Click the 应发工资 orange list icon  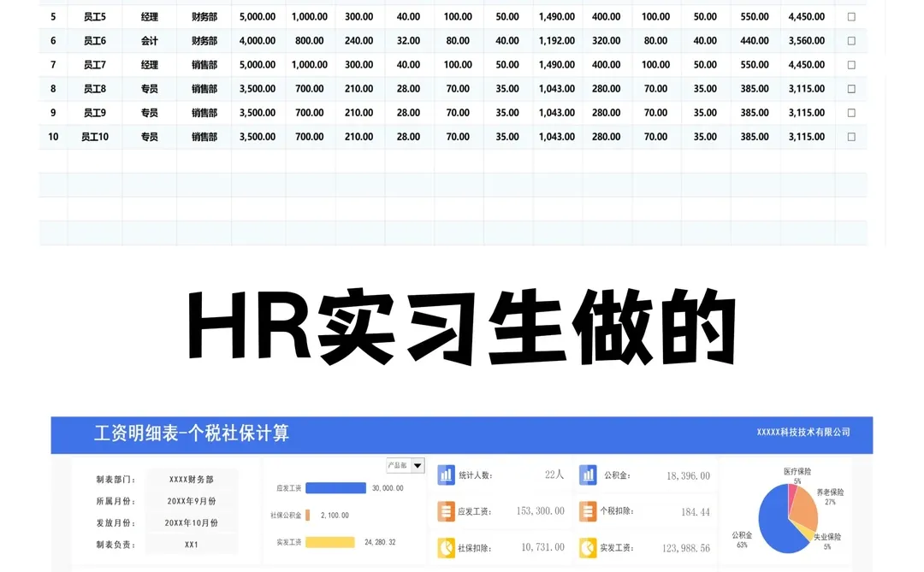click(446, 510)
